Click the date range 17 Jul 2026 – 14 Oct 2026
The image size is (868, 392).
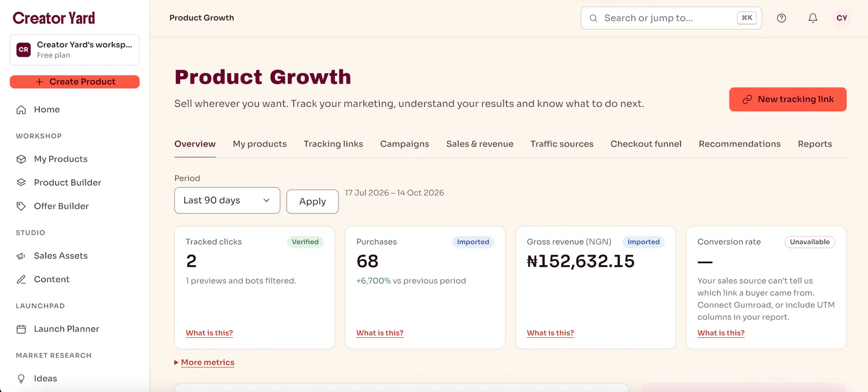394,192
